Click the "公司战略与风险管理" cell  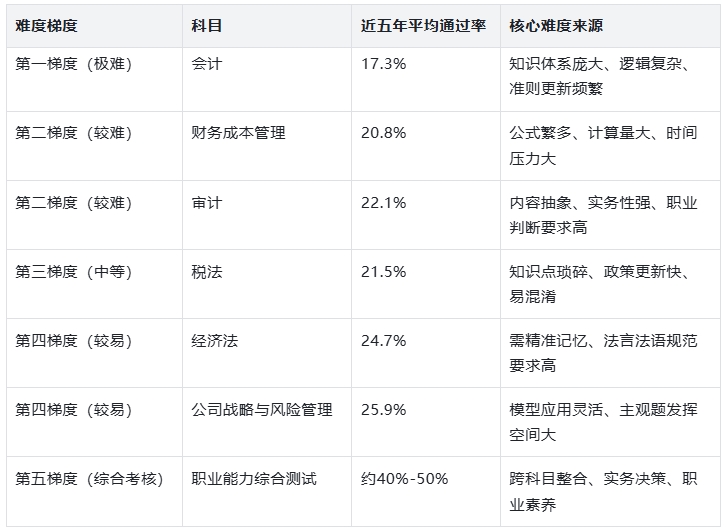(262, 410)
